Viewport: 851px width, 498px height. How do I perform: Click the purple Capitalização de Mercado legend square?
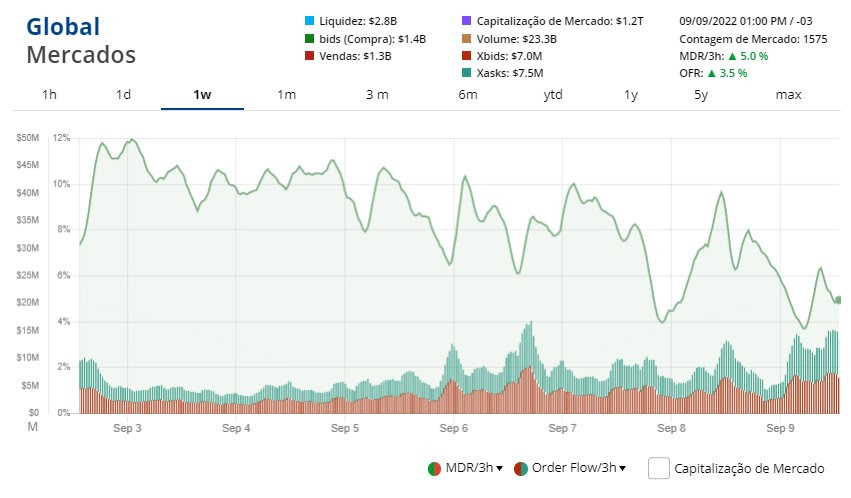(x=468, y=21)
